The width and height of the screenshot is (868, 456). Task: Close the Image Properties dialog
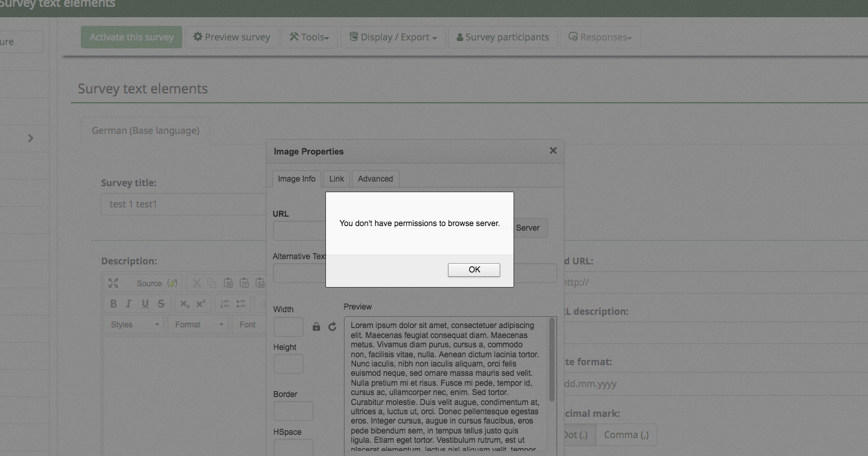click(553, 150)
